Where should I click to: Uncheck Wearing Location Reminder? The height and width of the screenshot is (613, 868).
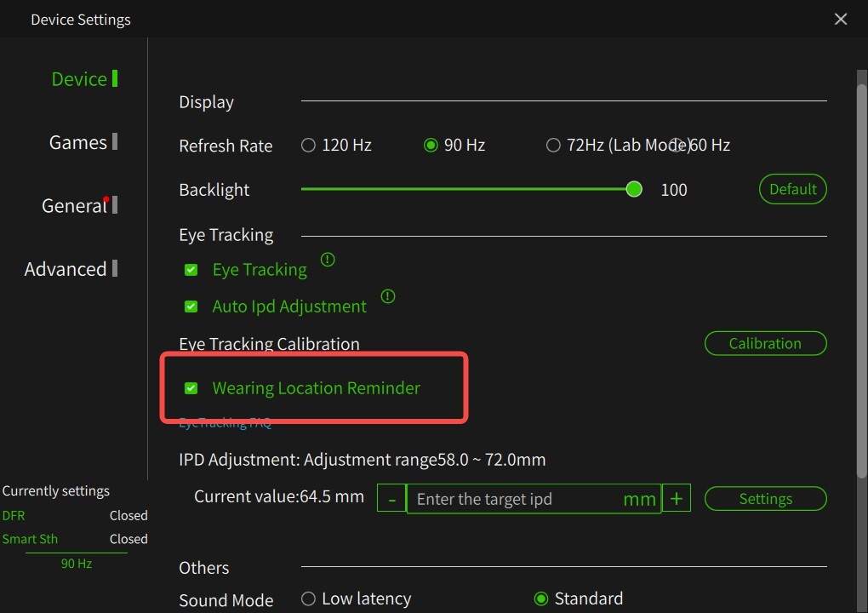click(191, 388)
